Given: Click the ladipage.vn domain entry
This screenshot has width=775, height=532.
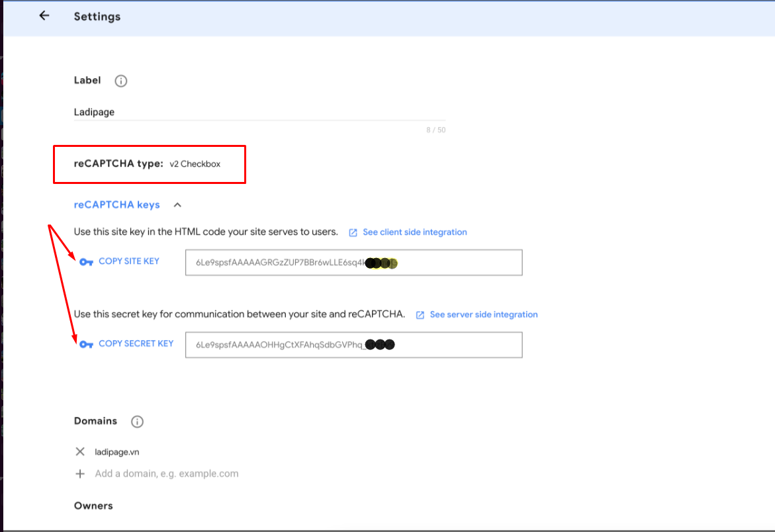Looking at the screenshot, I should tap(117, 452).
